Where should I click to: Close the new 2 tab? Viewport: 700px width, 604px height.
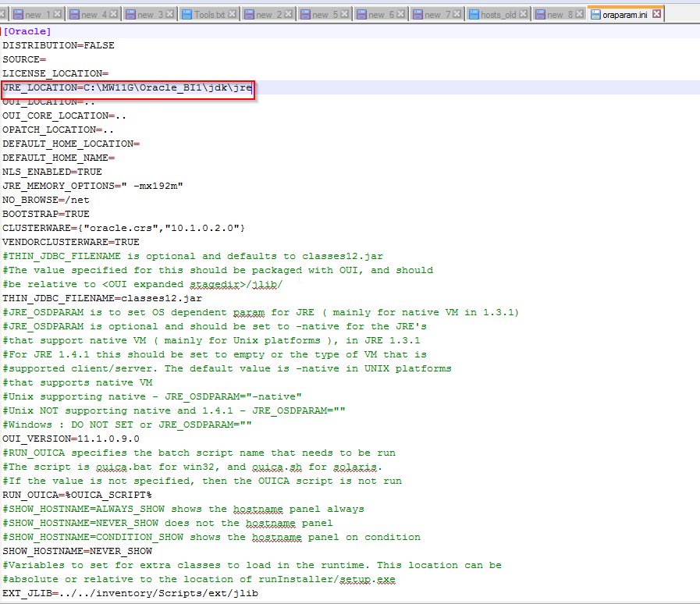pyautogui.click(x=289, y=14)
